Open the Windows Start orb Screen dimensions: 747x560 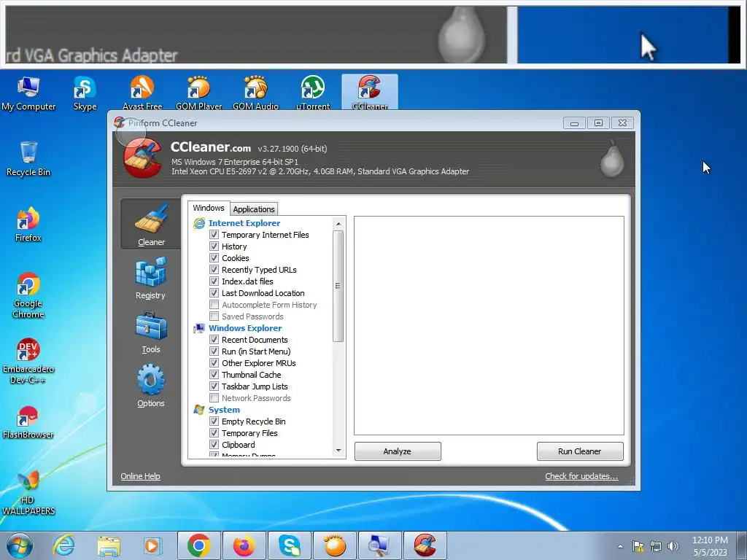[x=20, y=545]
